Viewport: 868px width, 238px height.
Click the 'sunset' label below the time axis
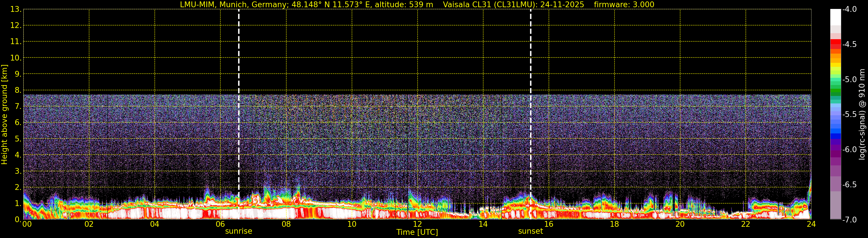point(530,231)
